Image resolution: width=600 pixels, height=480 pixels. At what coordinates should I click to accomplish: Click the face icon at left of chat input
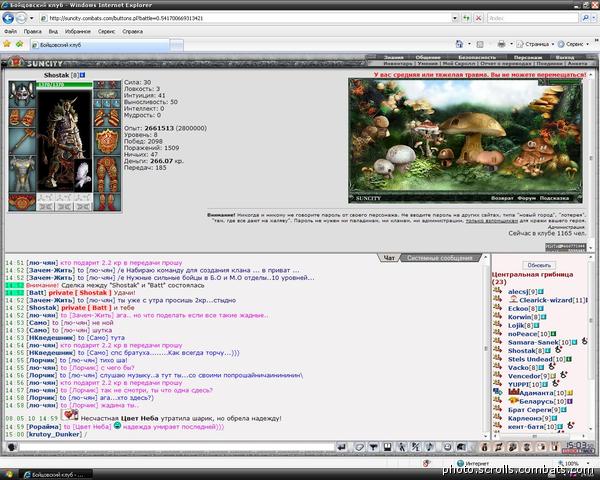[11, 447]
